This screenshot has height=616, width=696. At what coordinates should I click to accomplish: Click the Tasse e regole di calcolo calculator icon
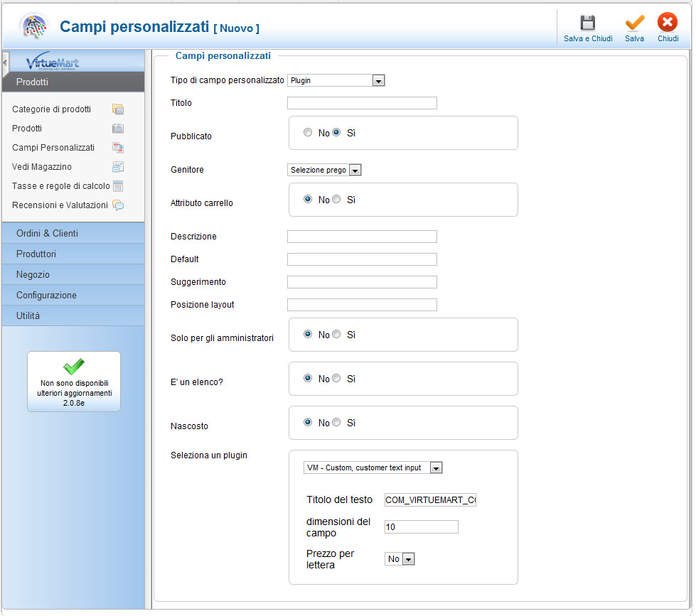point(118,186)
